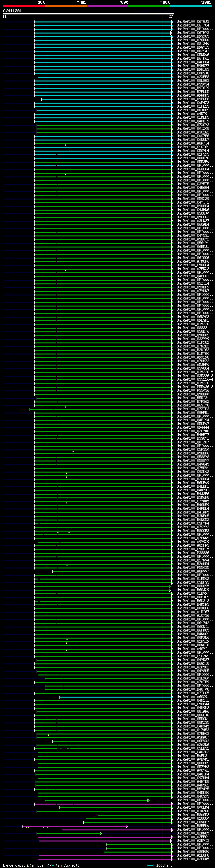Click the green ~80% identity legend segment
The image size is (215, 868).
click(x=149, y=6)
